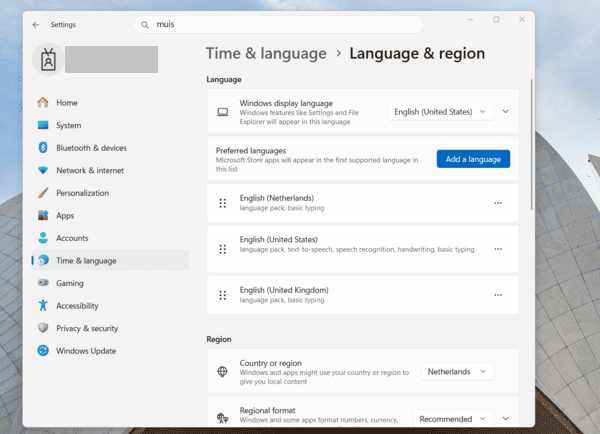This screenshot has width=600, height=434.
Task: Click the English (Netherlands) language name
Action: (277, 198)
